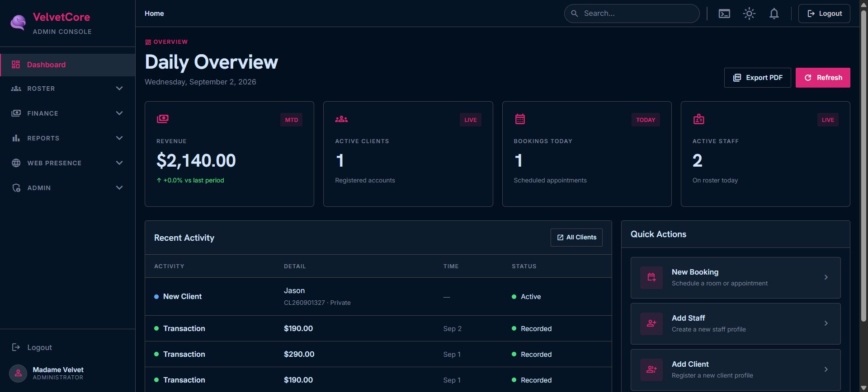
Task: Click the Add Client people-plus icon
Action: click(651, 369)
